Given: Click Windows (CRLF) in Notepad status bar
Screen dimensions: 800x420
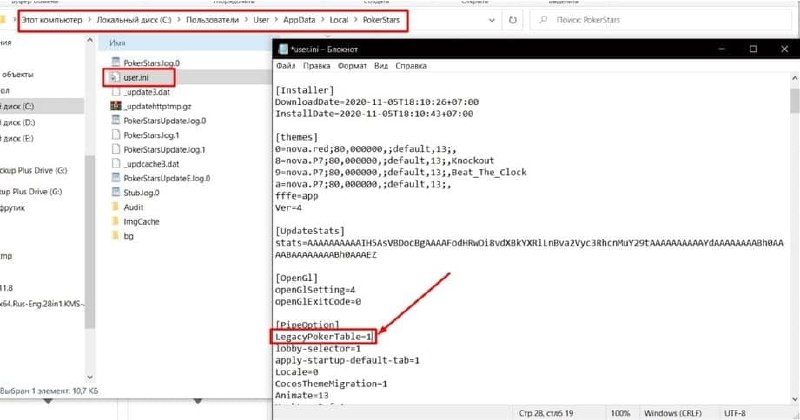Looking at the screenshot, I should [672, 413].
